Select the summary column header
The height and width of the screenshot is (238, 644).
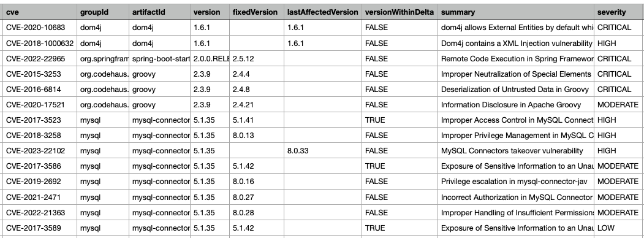(516, 12)
